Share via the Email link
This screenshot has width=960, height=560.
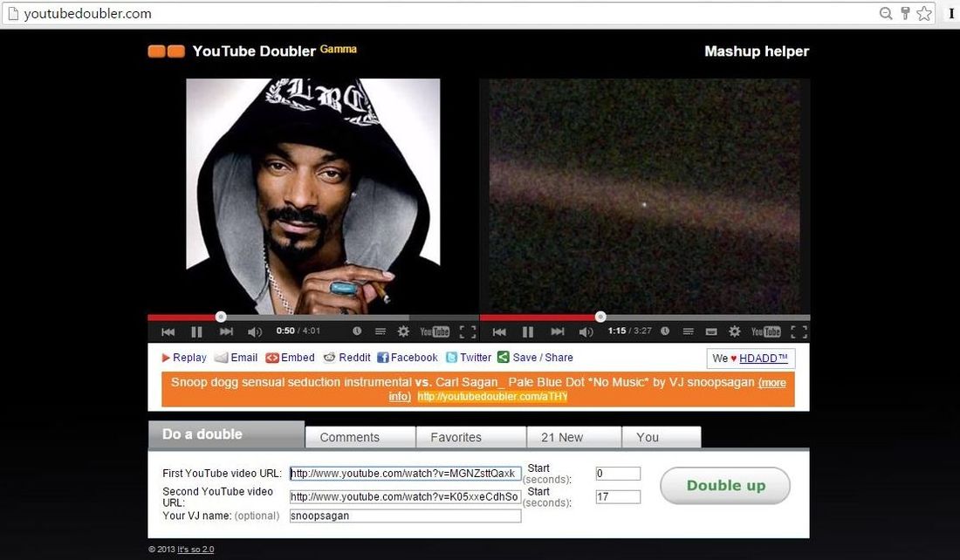(237, 358)
